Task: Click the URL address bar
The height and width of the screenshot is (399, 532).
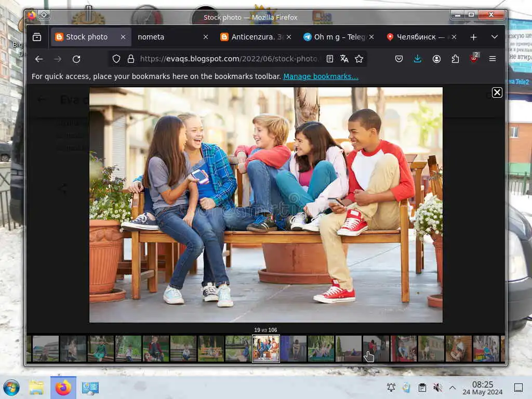Action: (x=229, y=59)
